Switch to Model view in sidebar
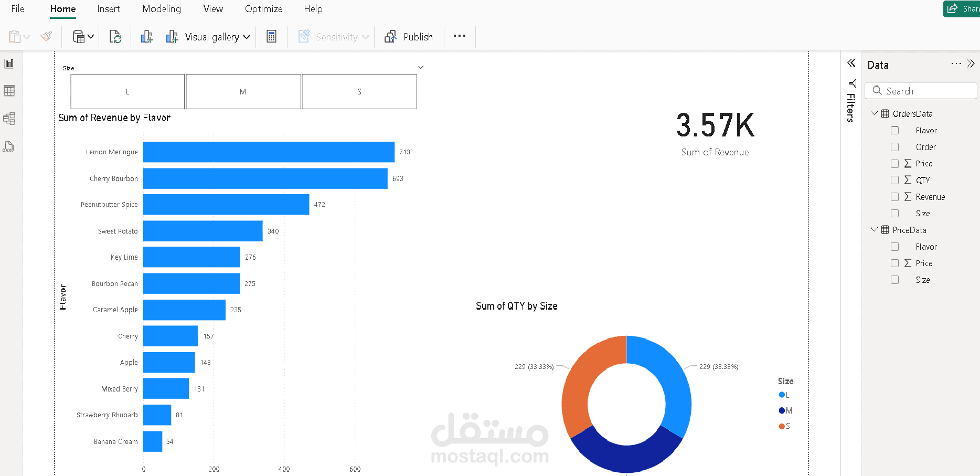The image size is (980, 476). [x=9, y=119]
